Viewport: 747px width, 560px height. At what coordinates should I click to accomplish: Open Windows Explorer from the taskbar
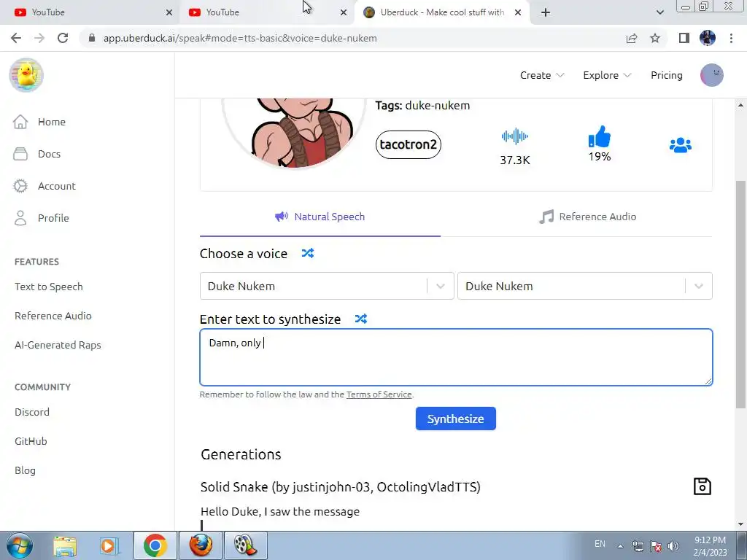65,545
